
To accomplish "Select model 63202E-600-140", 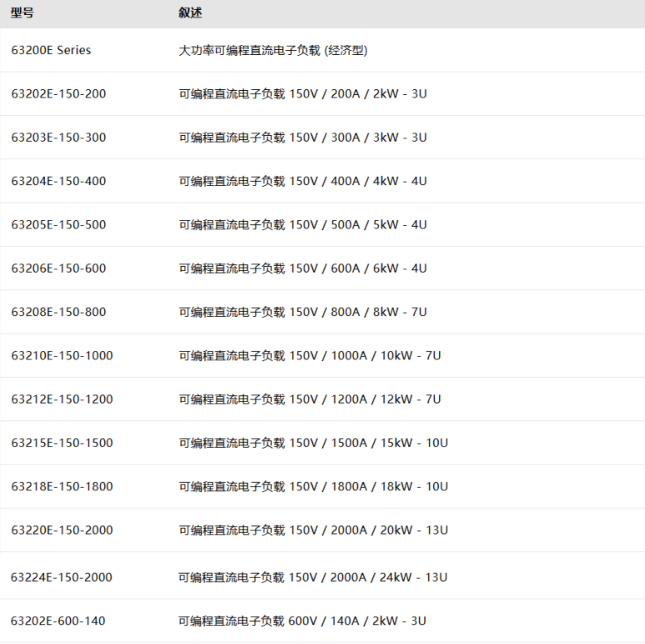I will [58, 621].
